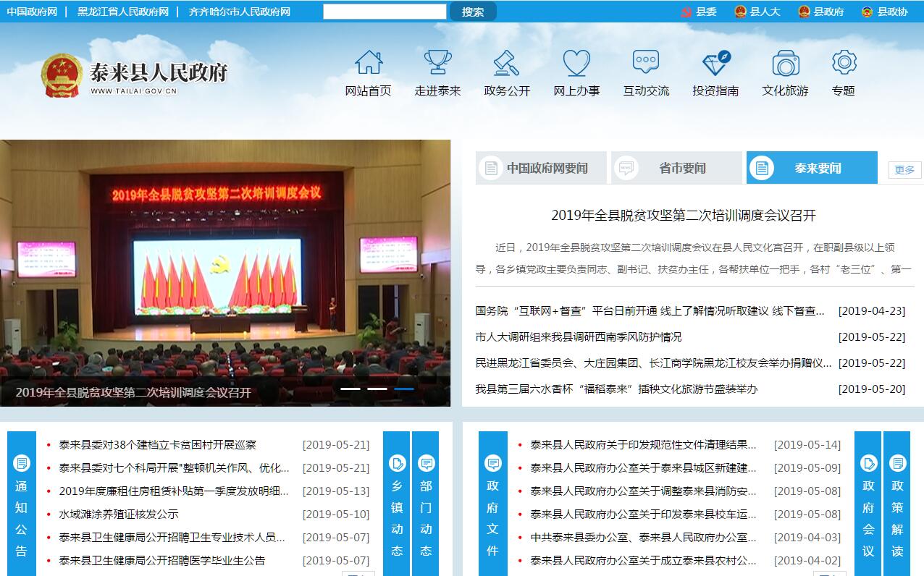Click the slide caption 2019年全县脱贫攻坚第二次培训调度会议召开

point(133,393)
